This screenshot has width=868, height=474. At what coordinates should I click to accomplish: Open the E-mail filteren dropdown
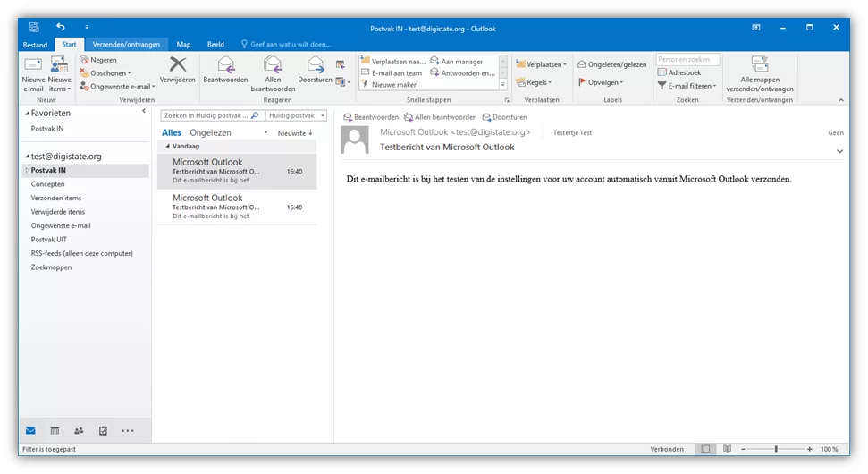687,86
